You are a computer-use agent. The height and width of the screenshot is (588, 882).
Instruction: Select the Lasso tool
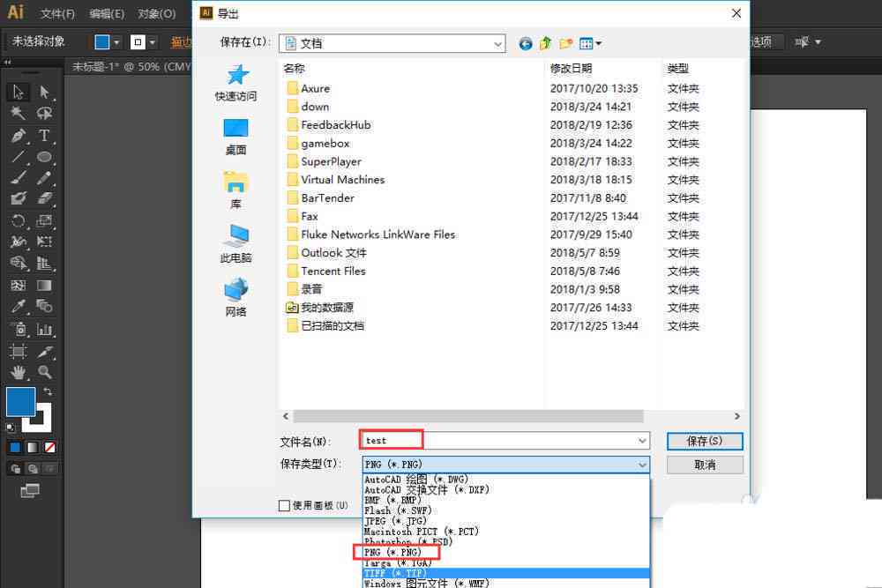[x=44, y=114]
